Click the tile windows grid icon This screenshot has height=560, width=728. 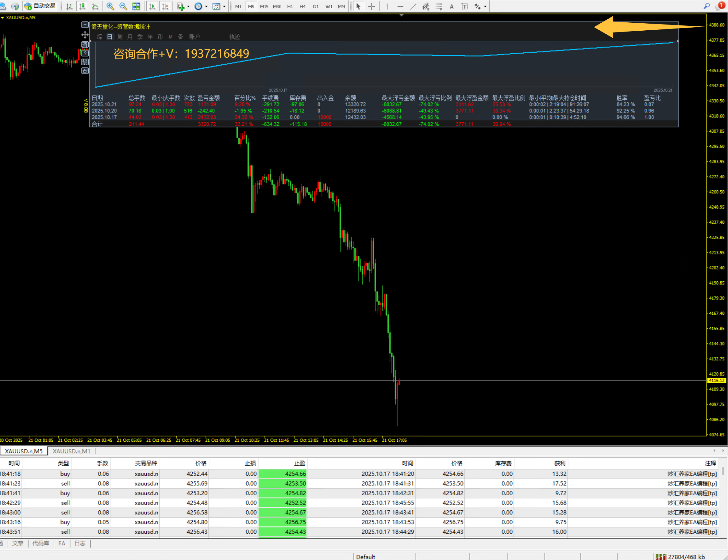tap(136, 6)
